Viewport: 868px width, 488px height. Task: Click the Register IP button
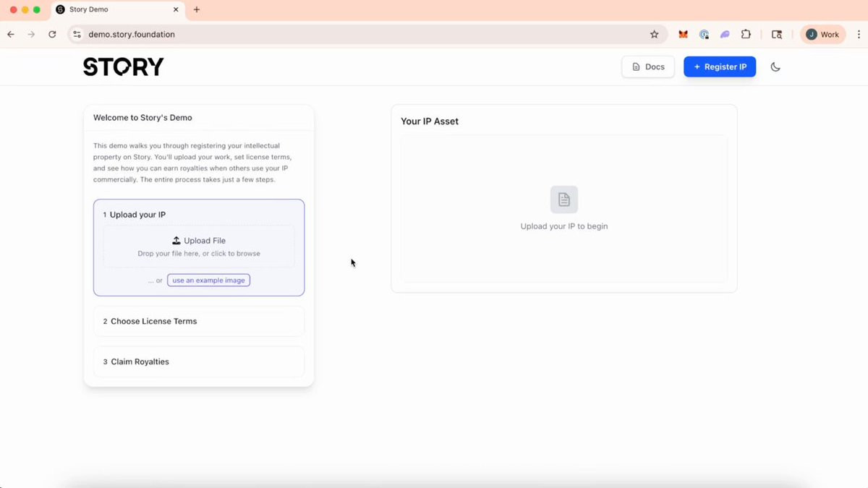click(x=720, y=67)
